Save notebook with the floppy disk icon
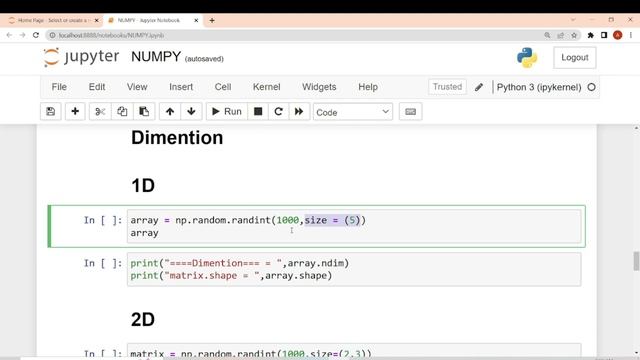640x360 pixels. (x=51, y=111)
